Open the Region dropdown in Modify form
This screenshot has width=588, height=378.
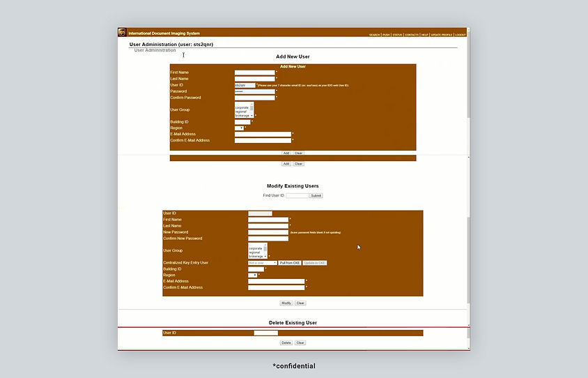click(x=253, y=275)
